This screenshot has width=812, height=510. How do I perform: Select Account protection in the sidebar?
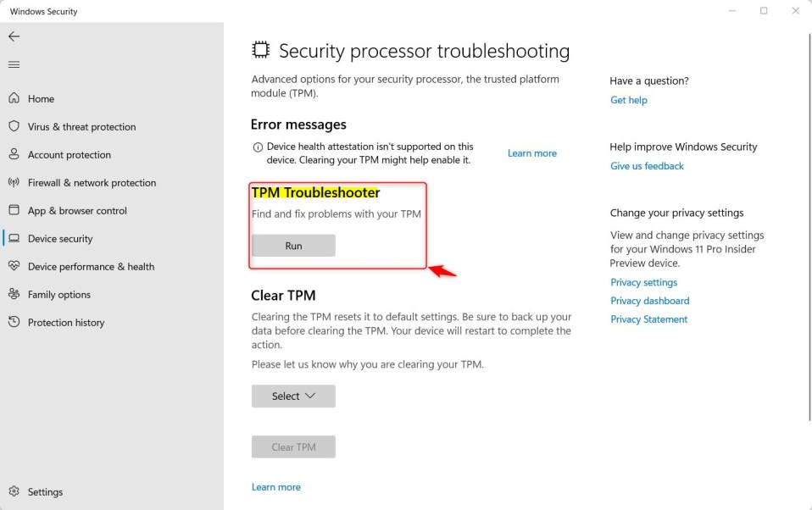coord(71,154)
